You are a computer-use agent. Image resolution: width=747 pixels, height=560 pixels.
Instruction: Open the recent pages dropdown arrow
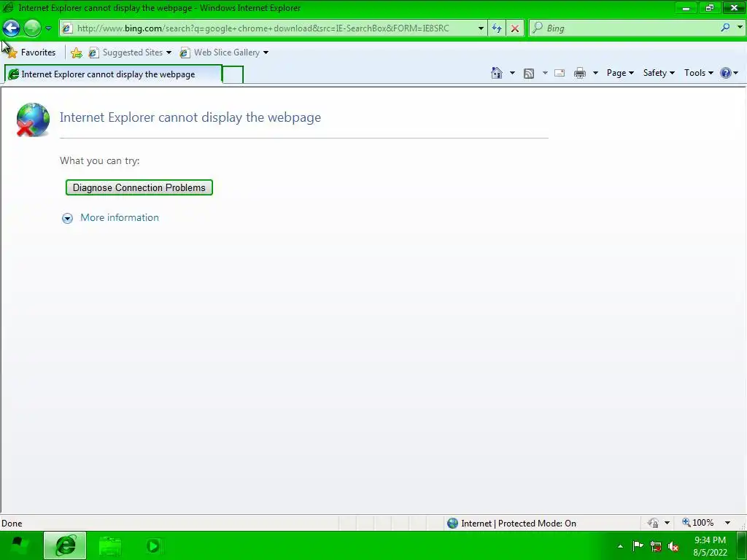[48, 28]
